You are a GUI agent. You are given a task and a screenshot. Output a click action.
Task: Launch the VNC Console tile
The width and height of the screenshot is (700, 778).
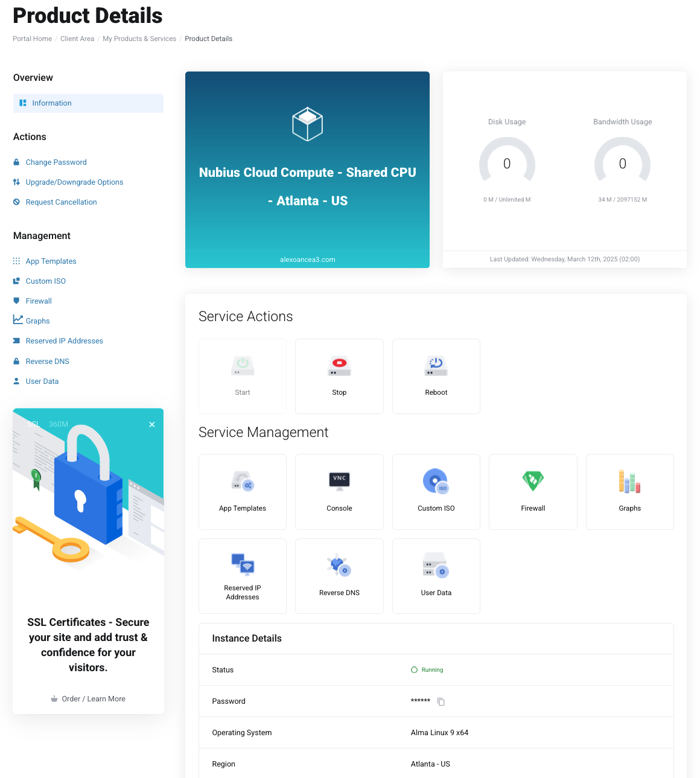tap(339, 492)
